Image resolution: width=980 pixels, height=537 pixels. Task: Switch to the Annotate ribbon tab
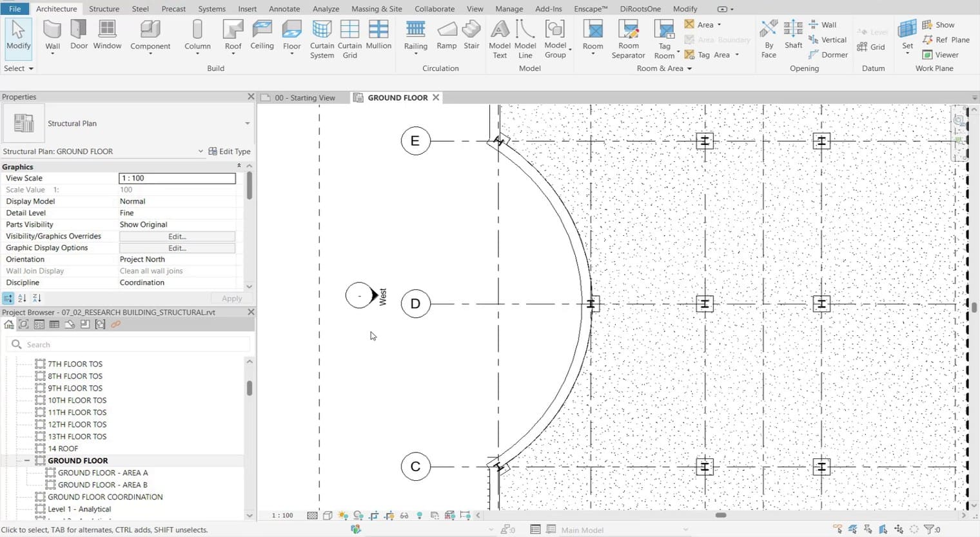(284, 8)
